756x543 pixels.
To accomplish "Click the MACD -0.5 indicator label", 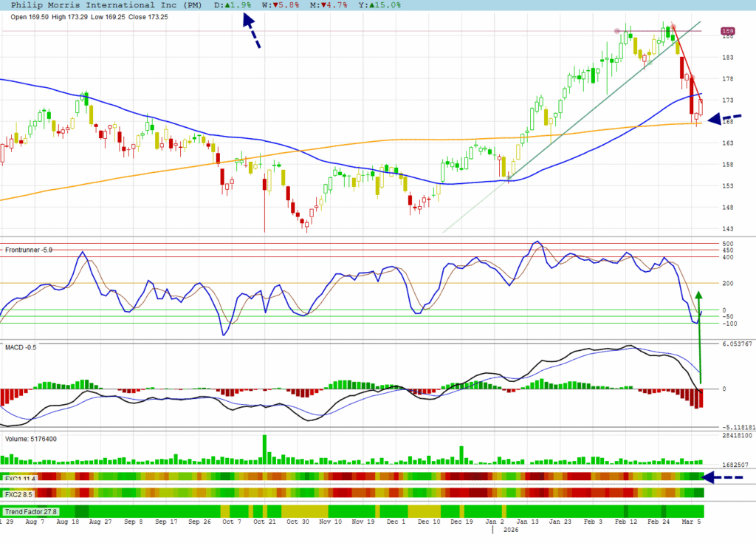I will coord(21,346).
